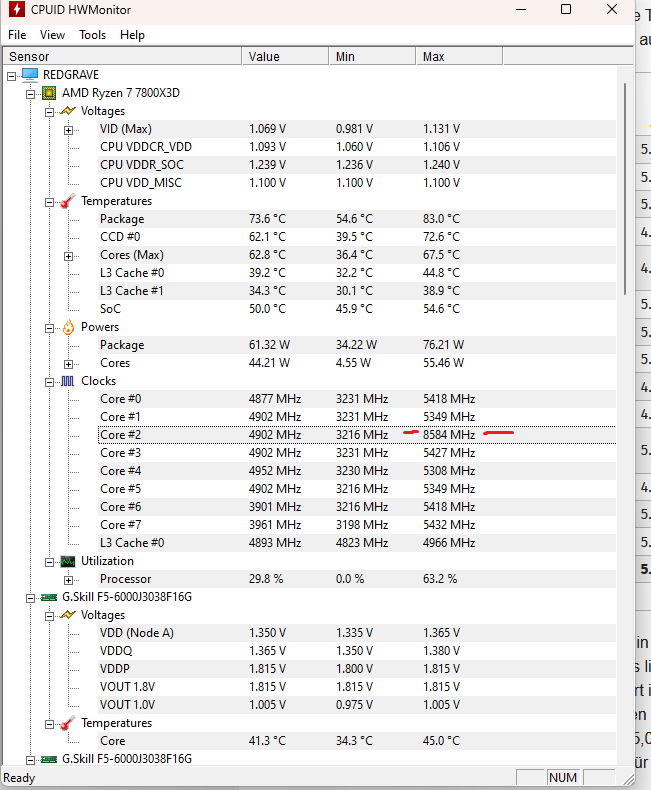Expand the Processor utilization entry
The image size is (651, 790).
coord(69,580)
